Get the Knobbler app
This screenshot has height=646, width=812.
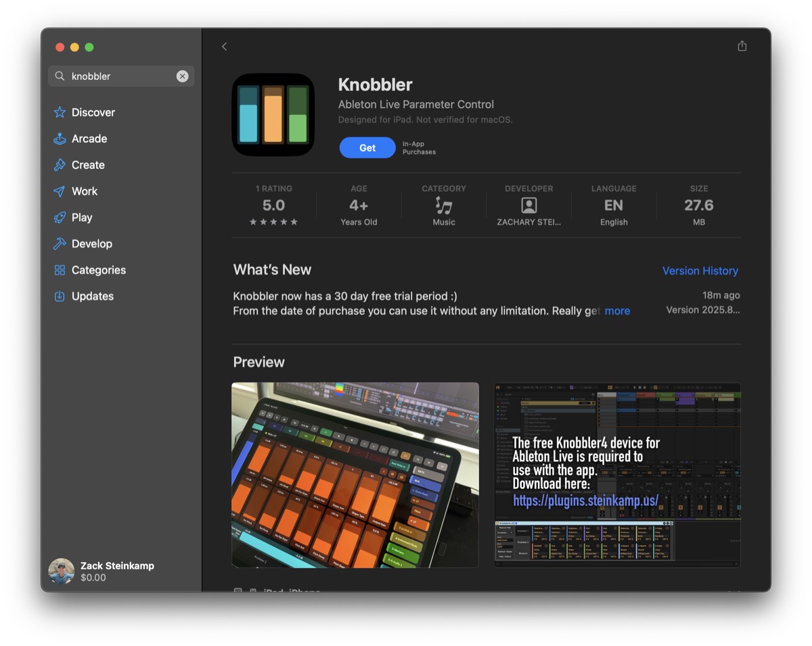pyautogui.click(x=367, y=147)
